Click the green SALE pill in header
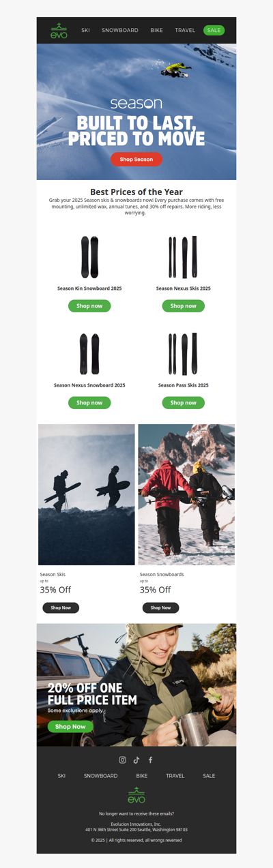 [214, 31]
